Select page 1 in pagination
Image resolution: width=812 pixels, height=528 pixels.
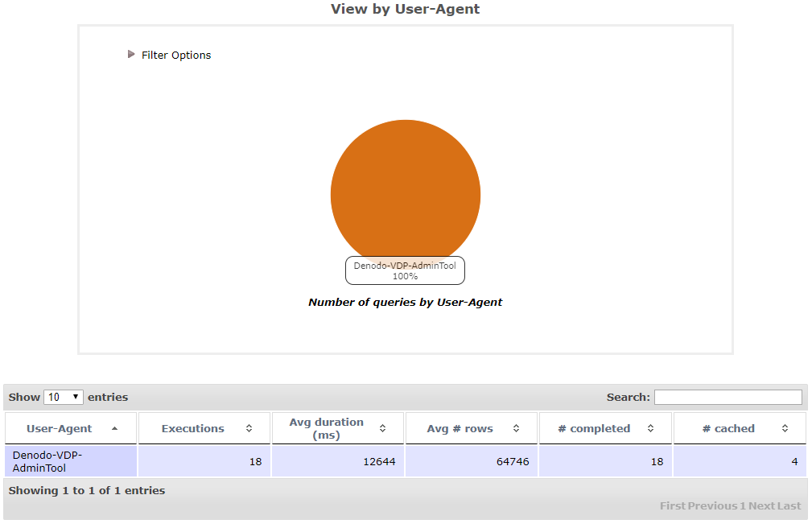743,505
